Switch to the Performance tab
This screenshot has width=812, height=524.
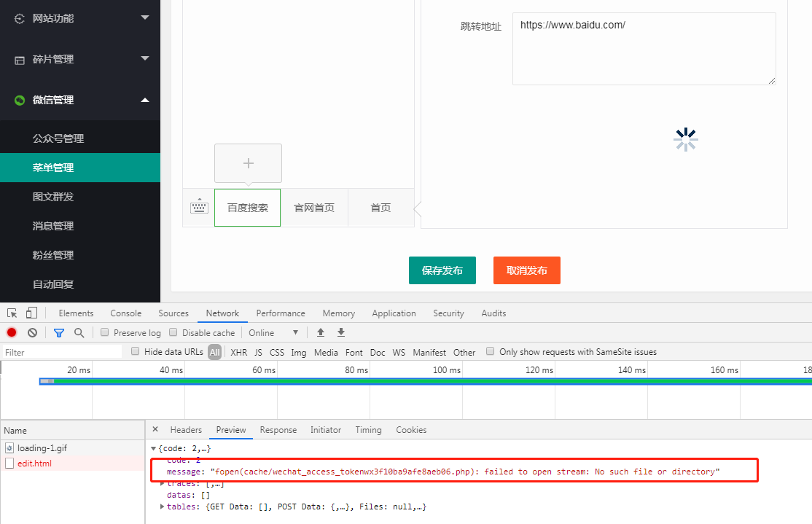click(x=281, y=313)
